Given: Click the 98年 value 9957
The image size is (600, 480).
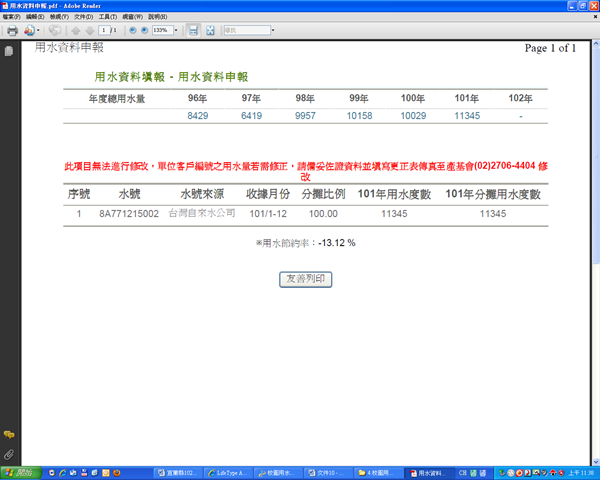Looking at the screenshot, I should [305, 116].
